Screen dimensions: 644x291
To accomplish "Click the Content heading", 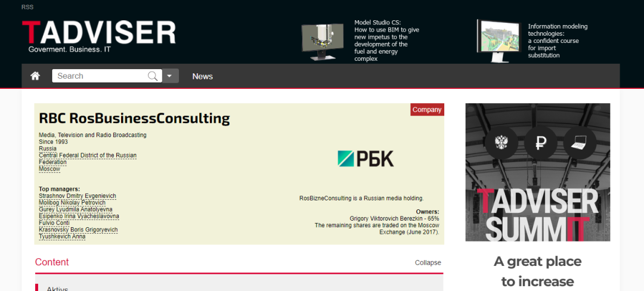I will 52,262.
